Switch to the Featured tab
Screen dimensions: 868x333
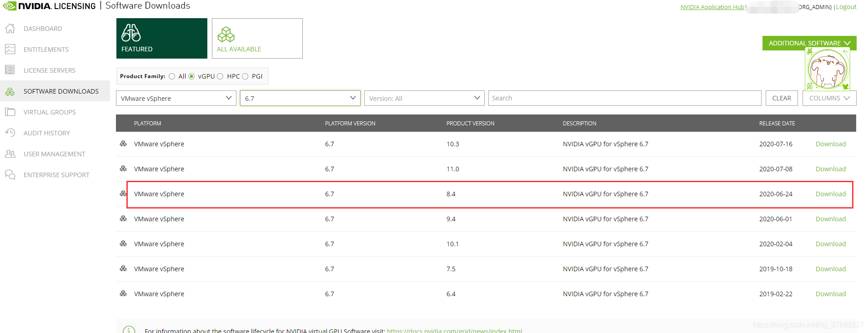[x=162, y=38]
